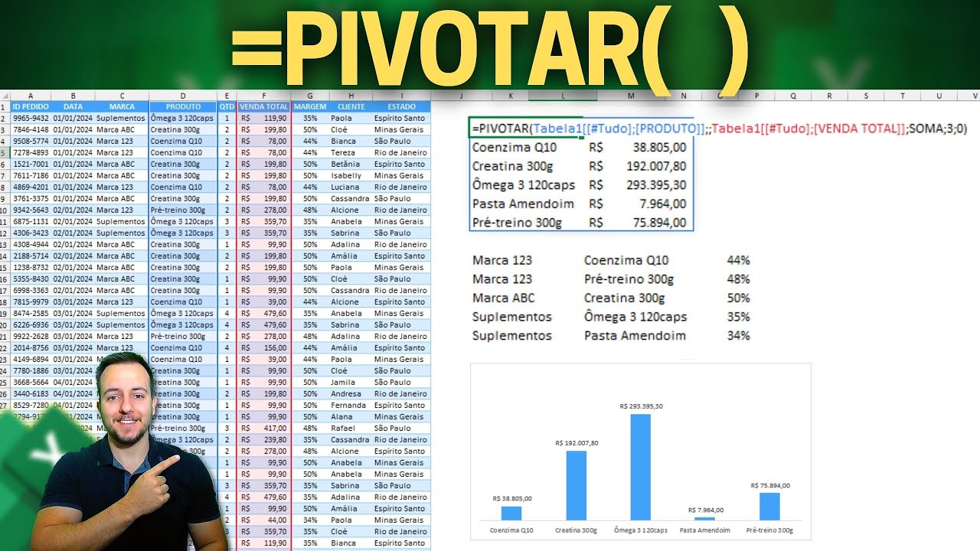
Task: Select client cell Alana
Action: tap(351, 417)
